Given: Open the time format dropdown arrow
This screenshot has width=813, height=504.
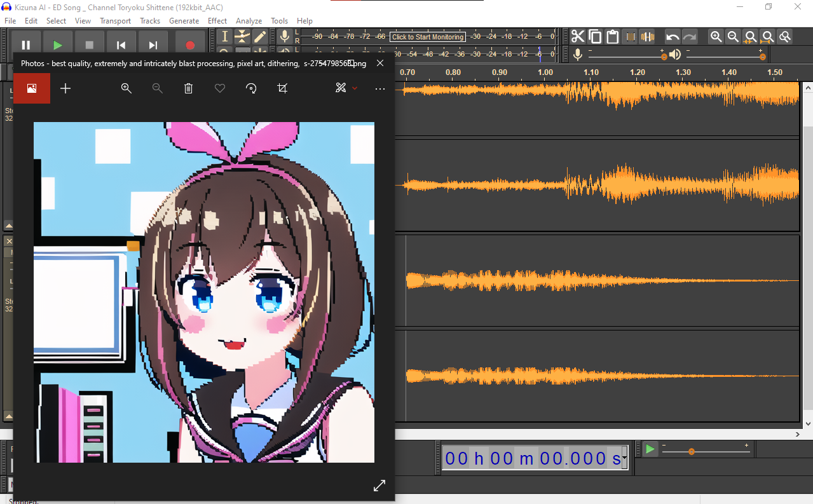Looking at the screenshot, I should 625,458.
